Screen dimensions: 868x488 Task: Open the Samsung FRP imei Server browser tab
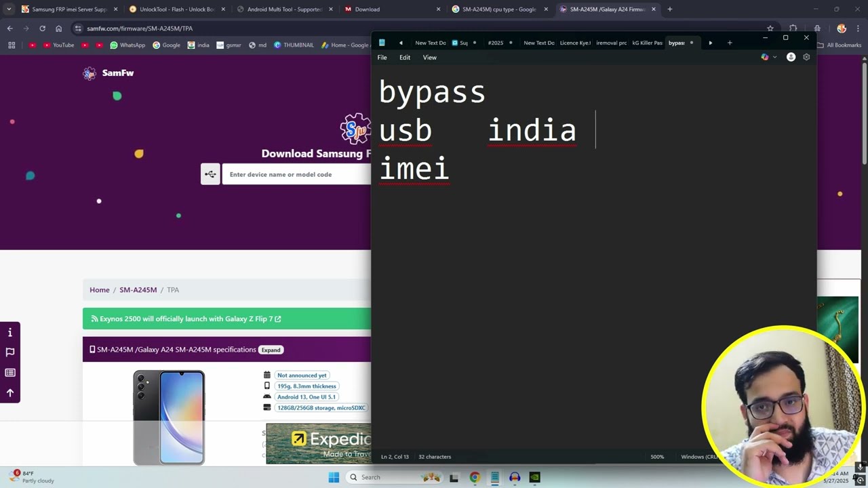69,9
